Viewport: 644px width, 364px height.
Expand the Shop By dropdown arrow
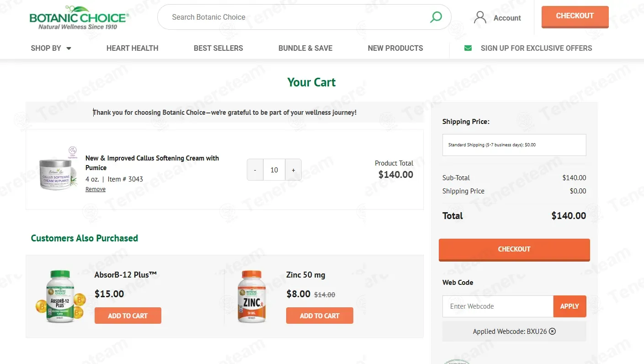(x=69, y=48)
